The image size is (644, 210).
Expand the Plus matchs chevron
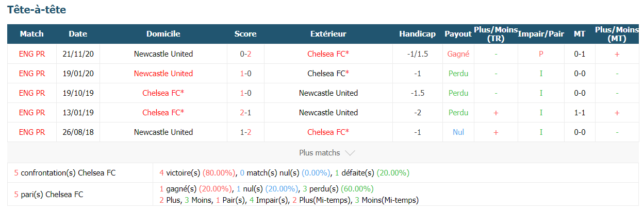[350, 153]
